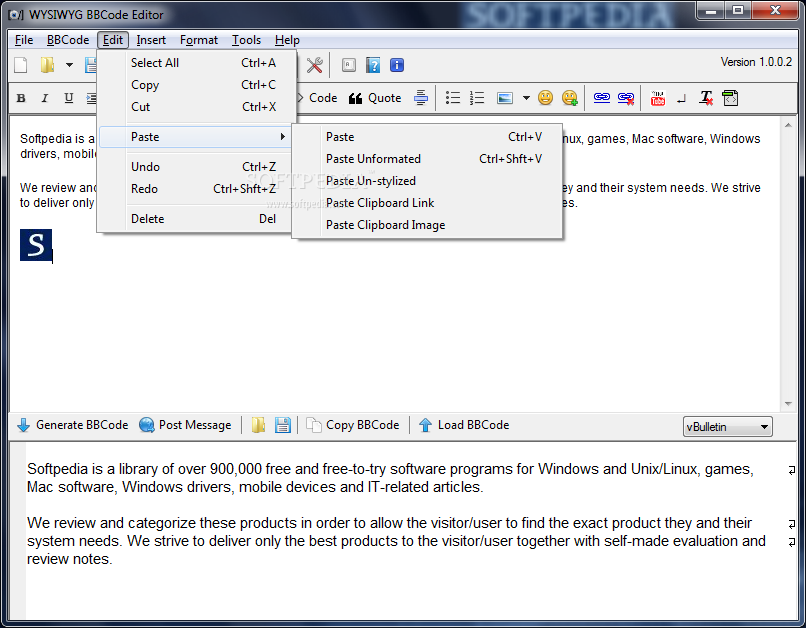Open the settings wrench and screwdriver icon
The image size is (806, 628).
pos(315,65)
